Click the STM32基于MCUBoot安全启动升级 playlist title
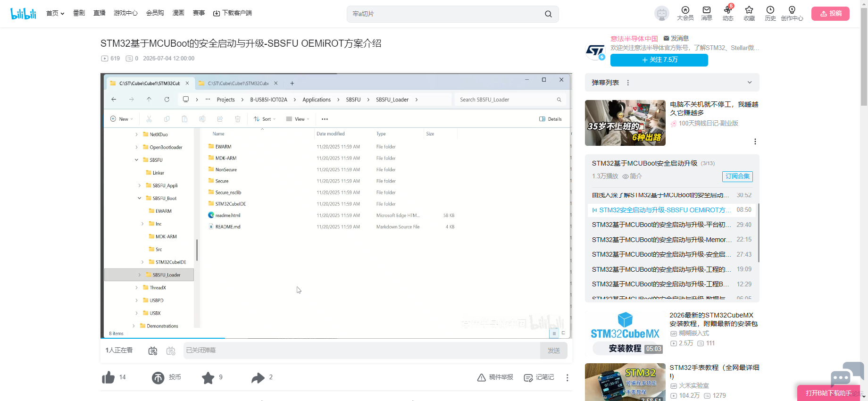The height and width of the screenshot is (401, 868). click(x=644, y=163)
